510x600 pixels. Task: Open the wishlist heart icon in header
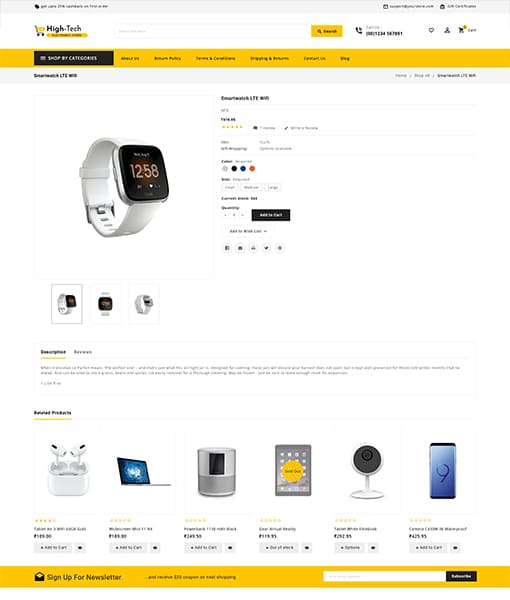point(431,30)
